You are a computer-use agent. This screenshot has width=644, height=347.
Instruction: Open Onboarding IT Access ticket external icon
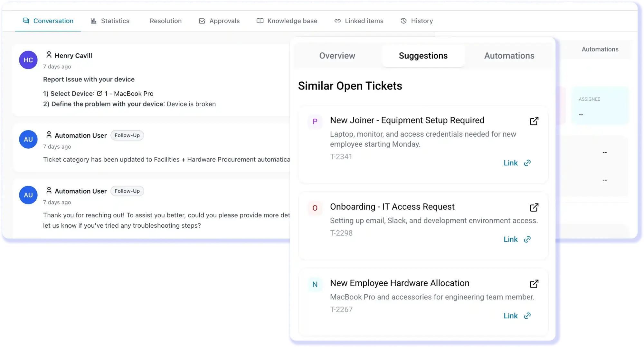click(x=534, y=207)
